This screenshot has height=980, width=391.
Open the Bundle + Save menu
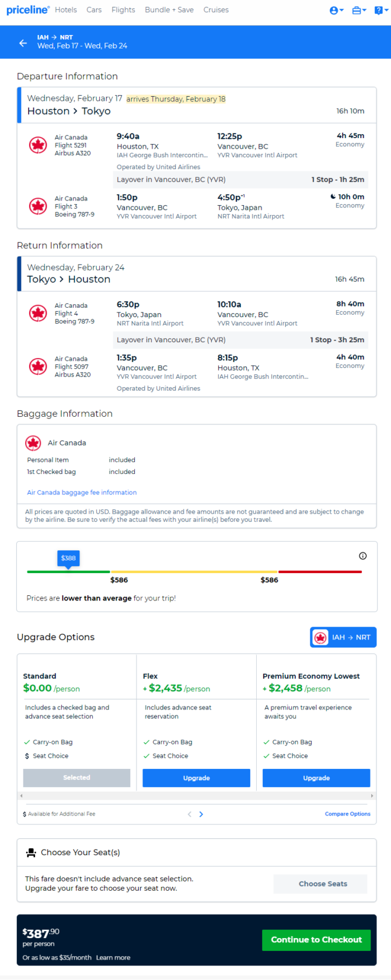(x=169, y=10)
